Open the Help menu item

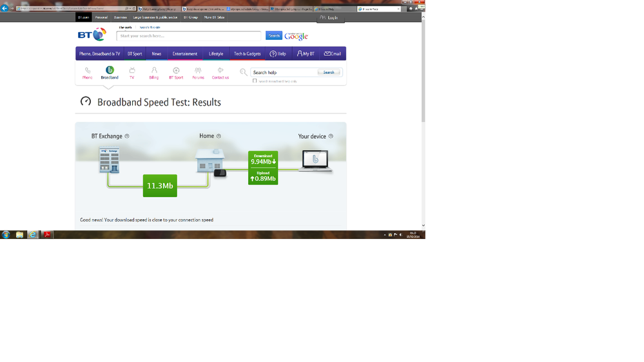point(278,53)
